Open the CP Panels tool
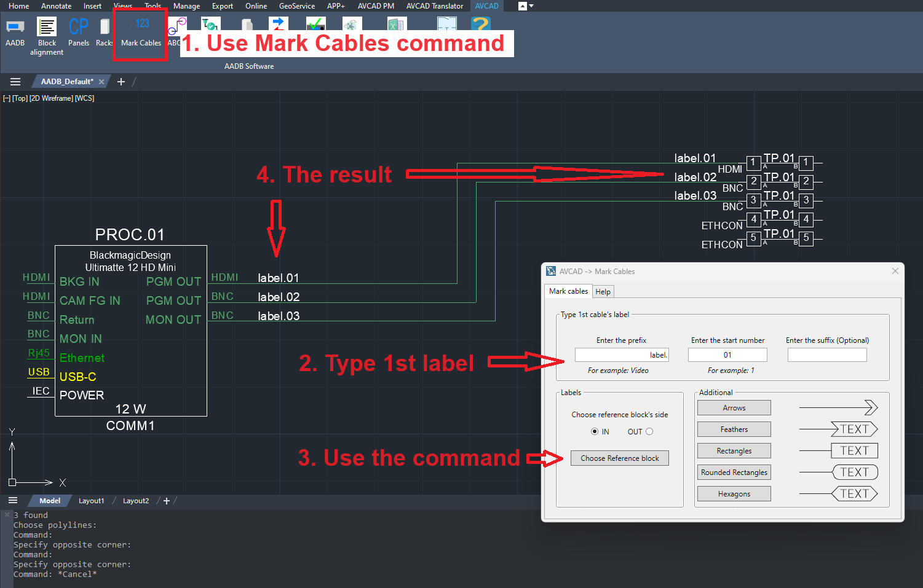Screen dimensions: 923x588 (79, 33)
